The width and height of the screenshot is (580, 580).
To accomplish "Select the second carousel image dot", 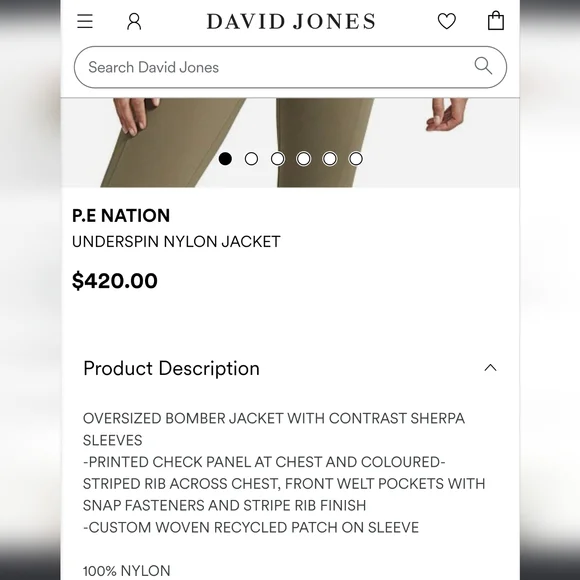I will click(252, 159).
